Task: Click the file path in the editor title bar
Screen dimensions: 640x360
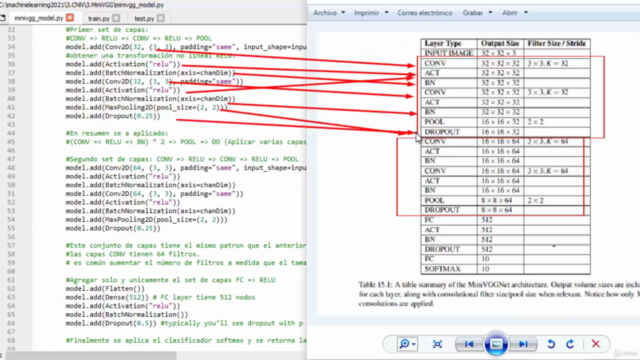Action: (x=82, y=5)
